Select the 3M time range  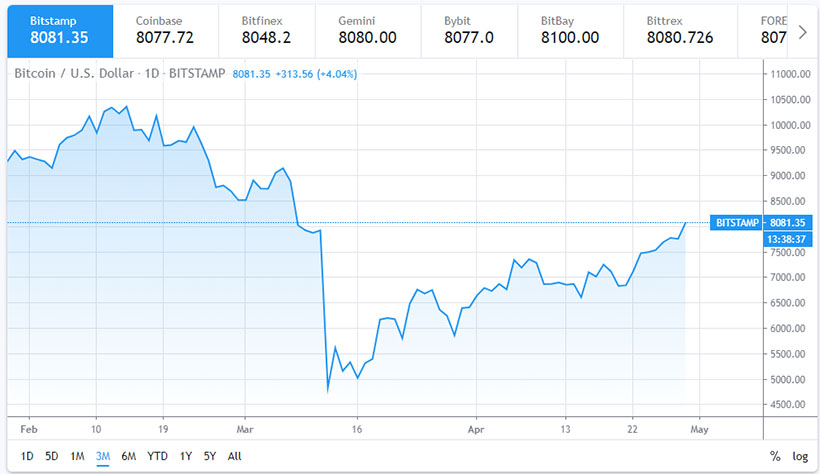[x=103, y=456]
